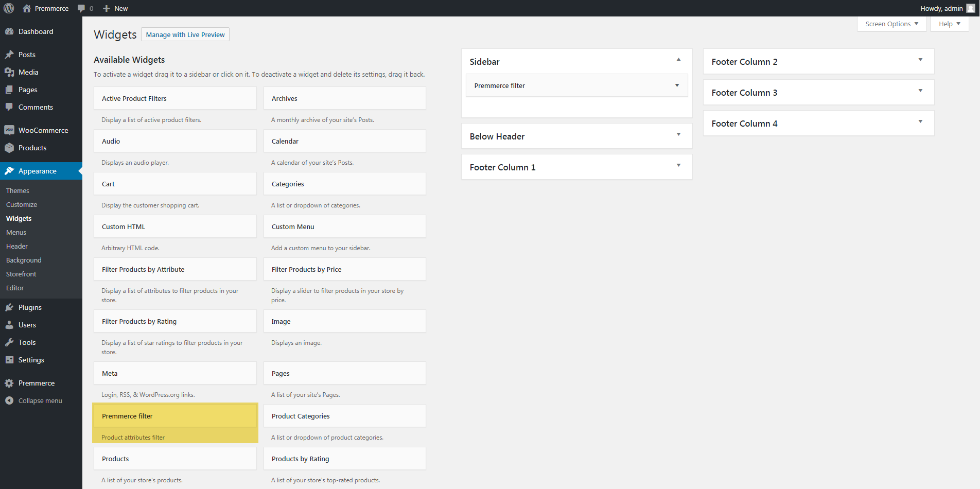Expand the Premmerce filter widget in Sidebar
Viewport: 980px width, 489px height.
pyautogui.click(x=677, y=85)
